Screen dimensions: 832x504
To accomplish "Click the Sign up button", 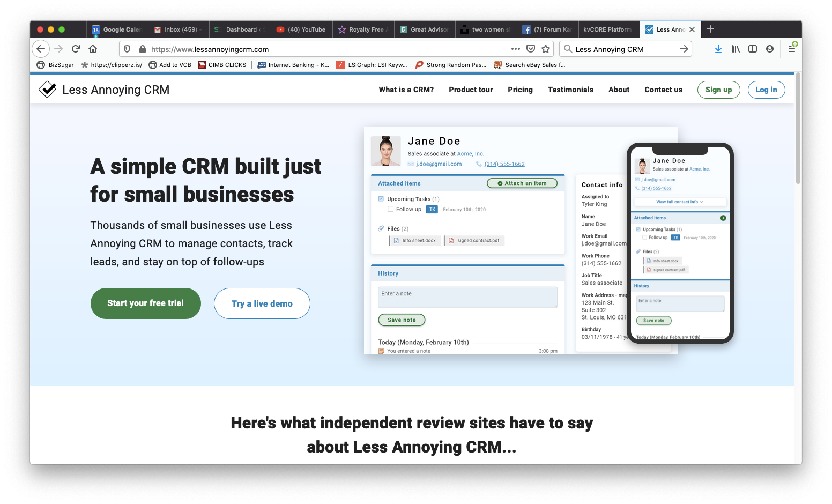I will (718, 90).
